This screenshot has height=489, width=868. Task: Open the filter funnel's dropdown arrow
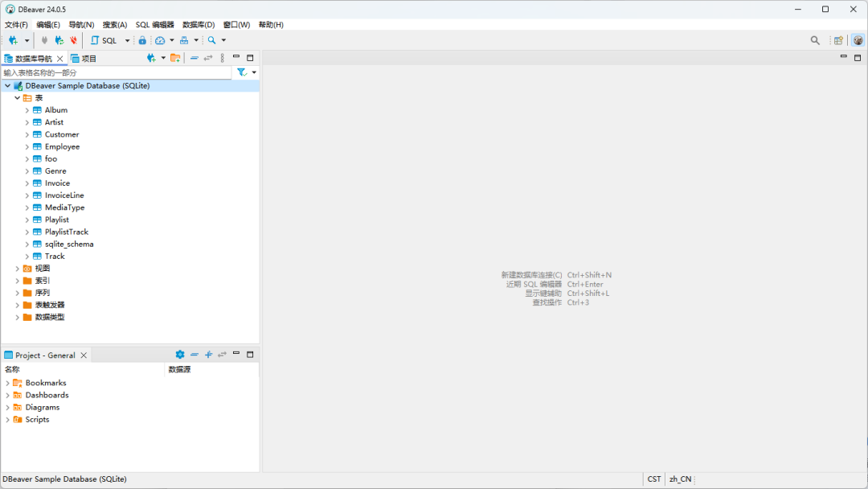[x=254, y=72]
